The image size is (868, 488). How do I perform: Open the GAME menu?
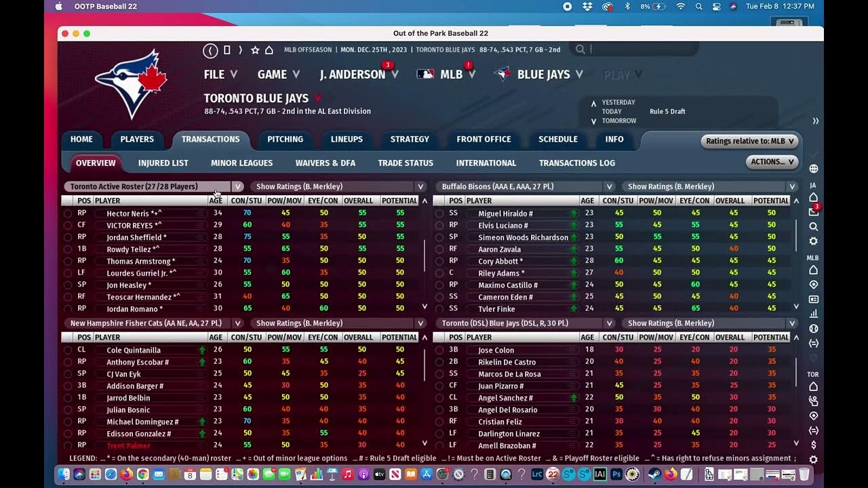277,75
